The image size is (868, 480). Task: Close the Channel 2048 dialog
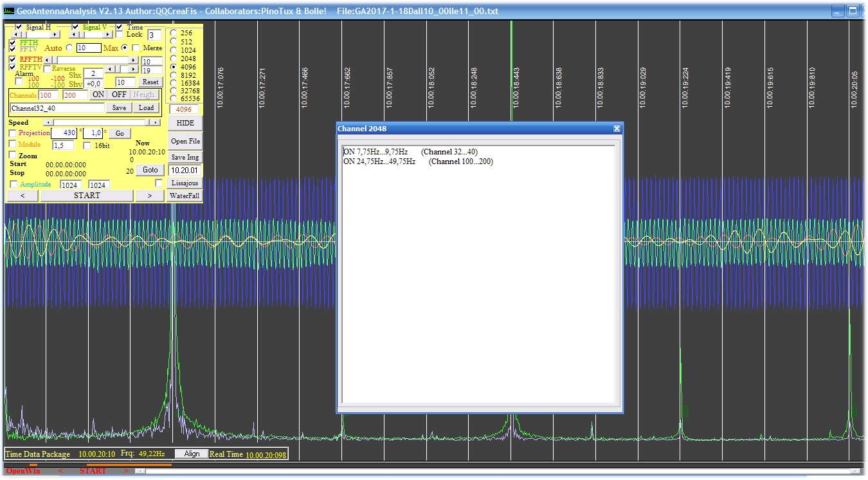[x=617, y=129]
